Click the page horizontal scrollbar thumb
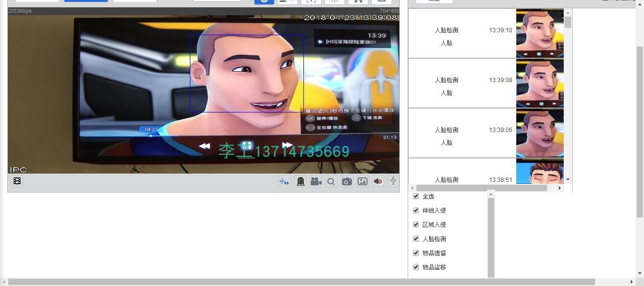644x286 pixels. [x=301, y=282]
